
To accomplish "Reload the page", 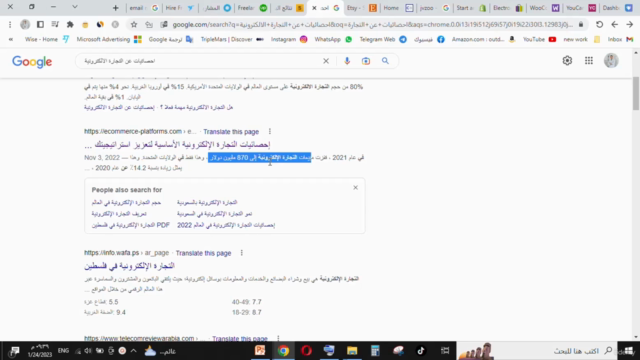I will pyautogui.click(x=599, y=24).
